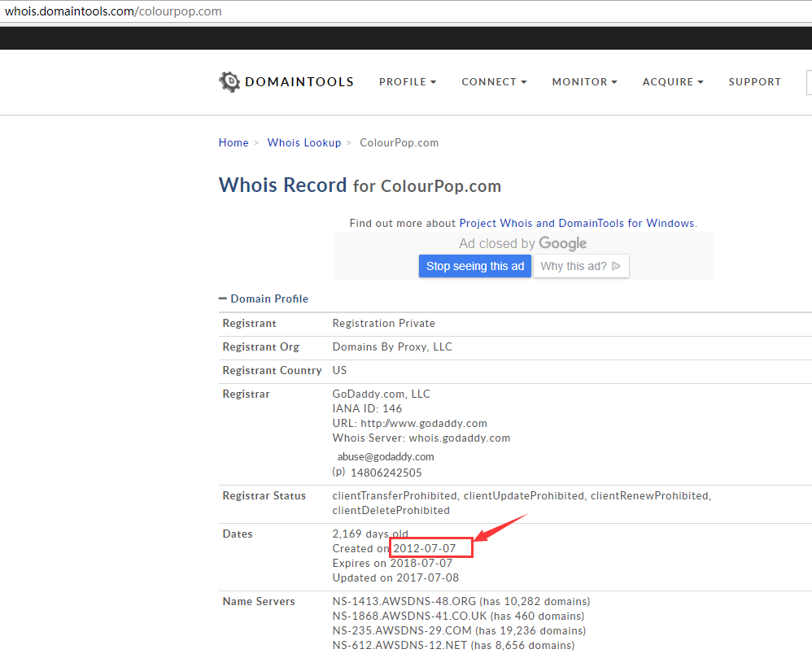Expand the Acquire navigation menu

point(673,82)
